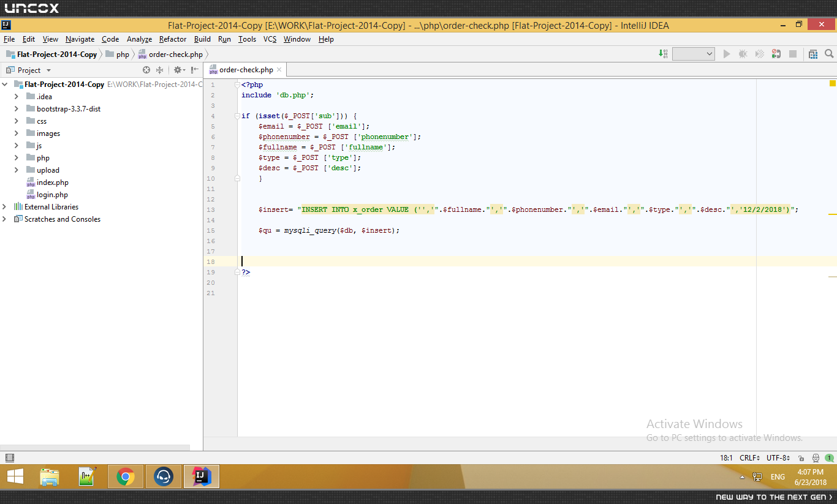The height and width of the screenshot is (504, 837).
Task: Click the Run with Coverage icon
Action: 760,54
